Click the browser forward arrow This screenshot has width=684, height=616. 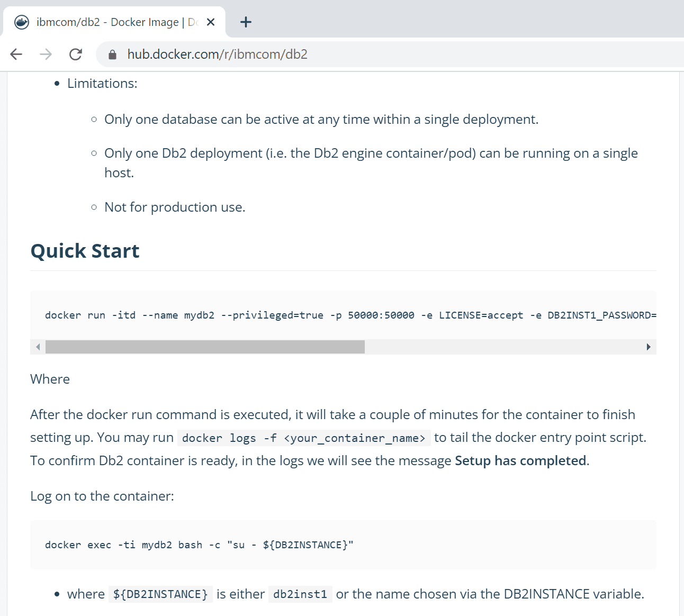46,54
